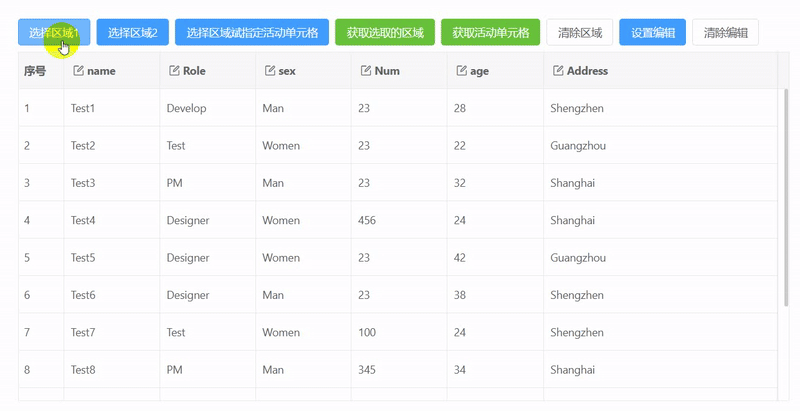This screenshot has width=800, height=411.
Task: Click the green 获取选取的区域 button
Action: [x=385, y=33]
